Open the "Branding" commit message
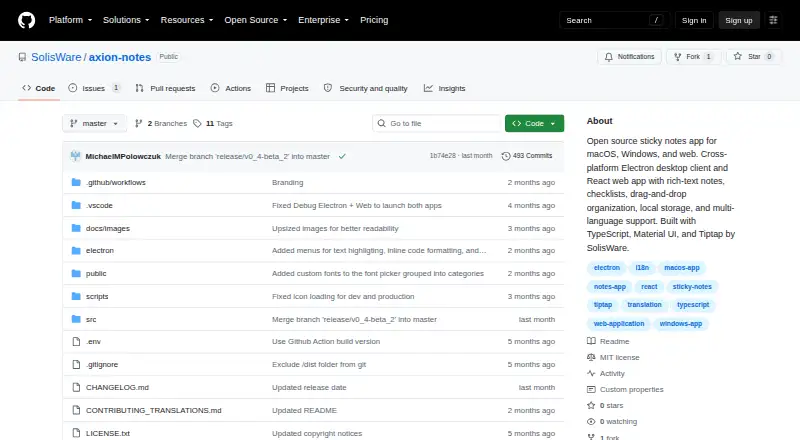The width and height of the screenshot is (800, 440). click(x=287, y=182)
